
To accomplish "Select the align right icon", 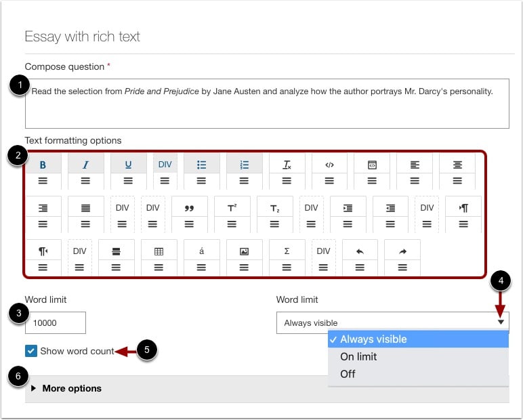I will (x=43, y=208).
